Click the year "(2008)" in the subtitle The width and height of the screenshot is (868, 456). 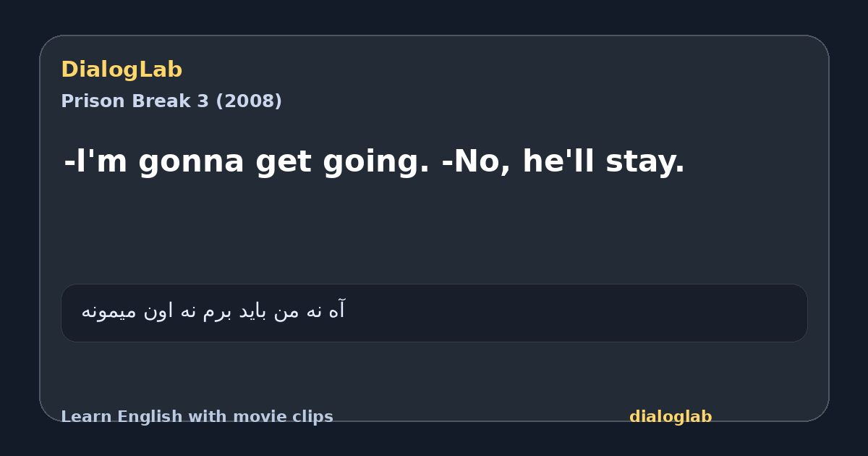click(249, 101)
